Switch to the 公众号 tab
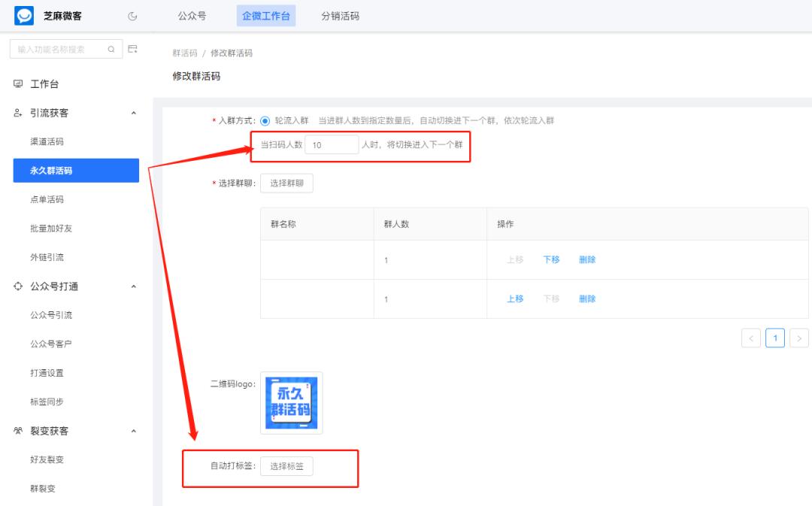The height and width of the screenshot is (506, 812). pos(191,15)
